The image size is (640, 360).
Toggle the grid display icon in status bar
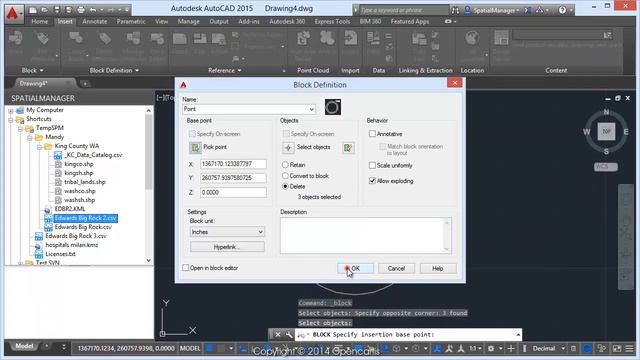coord(210,349)
